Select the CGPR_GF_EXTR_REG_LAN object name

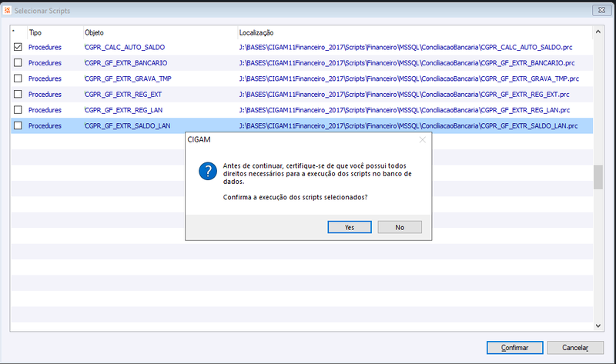[x=123, y=110]
